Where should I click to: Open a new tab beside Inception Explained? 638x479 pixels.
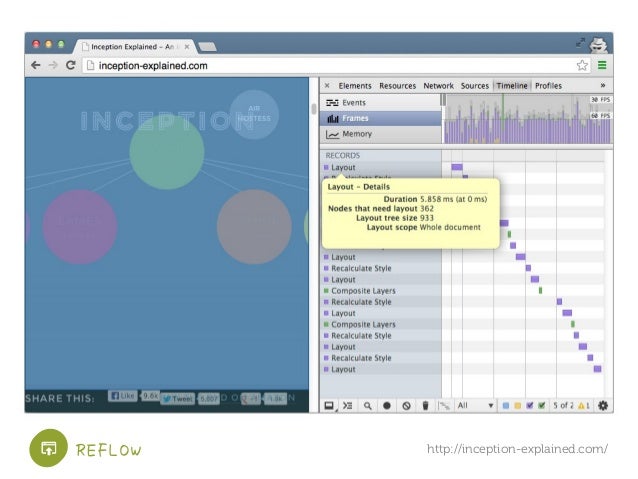click(x=207, y=47)
